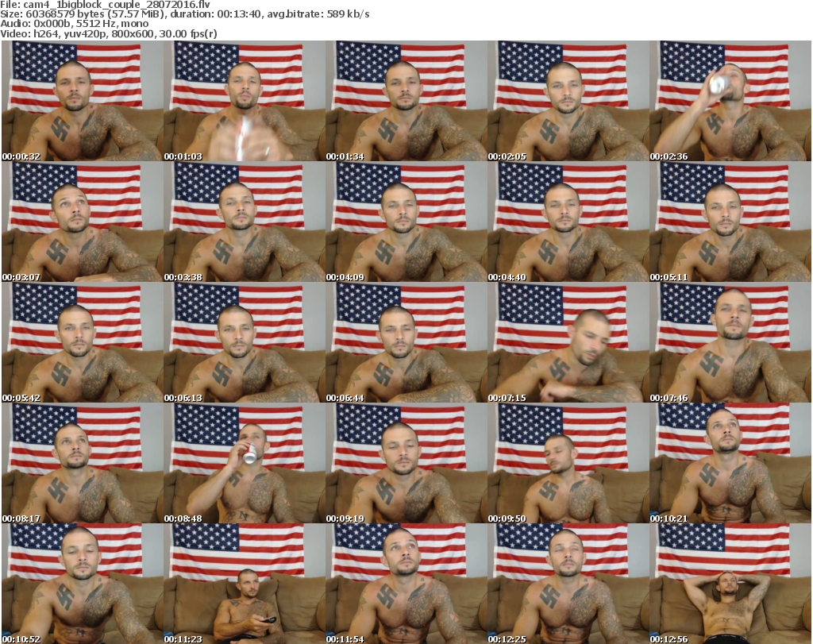This screenshot has width=813, height=644.
Task: Select the thumbnail stamped 00:05:11
Action: click(730, 222)
